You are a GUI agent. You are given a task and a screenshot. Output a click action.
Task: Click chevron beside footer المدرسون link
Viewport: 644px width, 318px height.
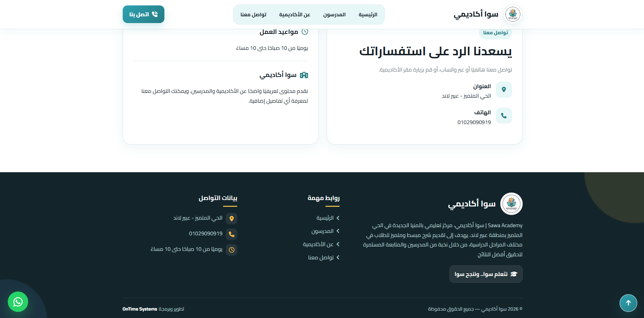(338, 231)
